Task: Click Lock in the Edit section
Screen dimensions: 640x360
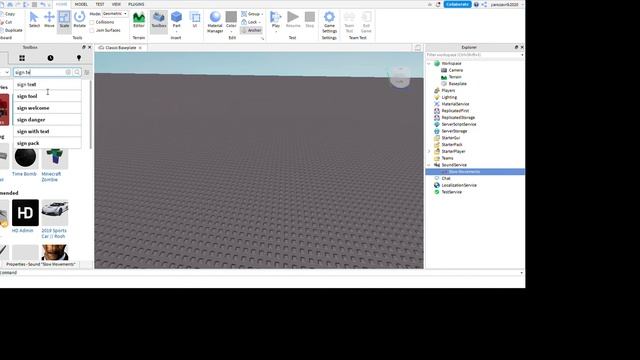Action: point(250,22)
